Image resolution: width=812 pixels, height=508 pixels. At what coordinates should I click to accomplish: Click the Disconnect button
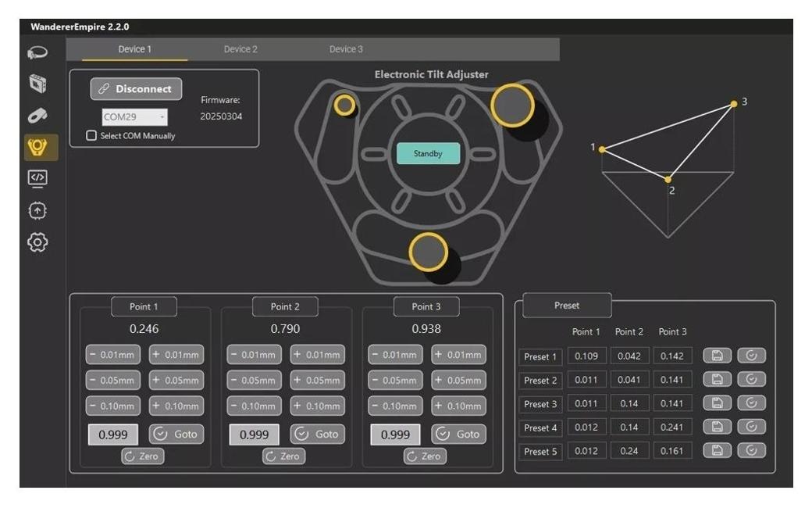tap(136, 89)
